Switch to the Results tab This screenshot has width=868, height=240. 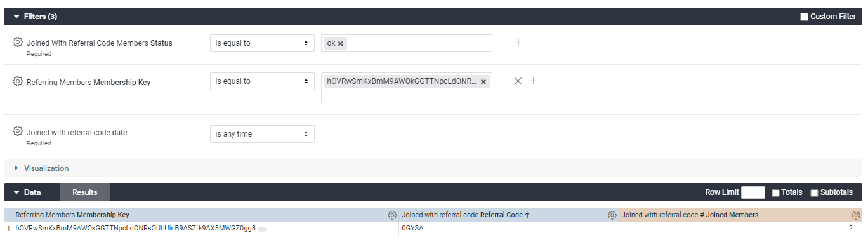coord(85,192)
